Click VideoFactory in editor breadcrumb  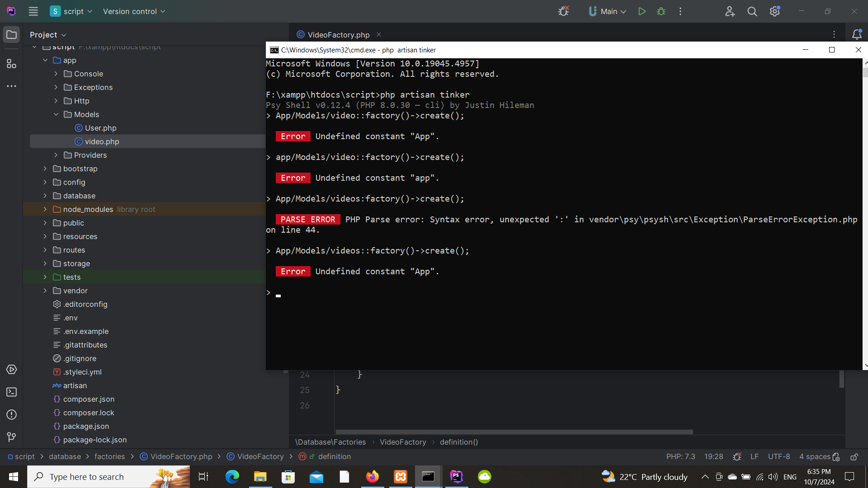402,442
